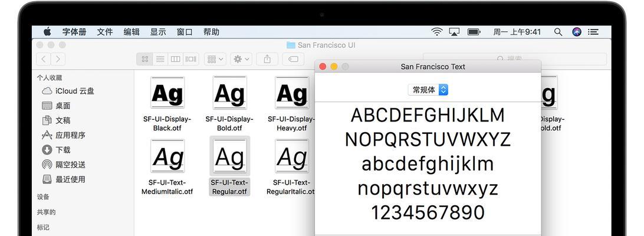Open the Apple menu

[x=47, y=32]
